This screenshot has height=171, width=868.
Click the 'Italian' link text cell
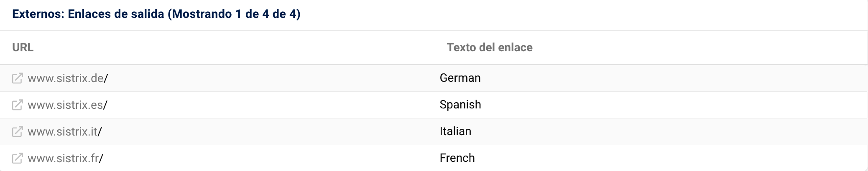click(455, 131)
